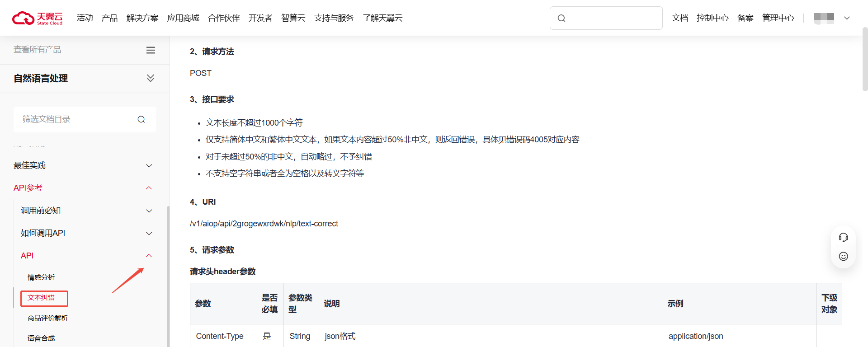
Task: Collapse the 自然语言处理 product section
Action: coord(151,78)
